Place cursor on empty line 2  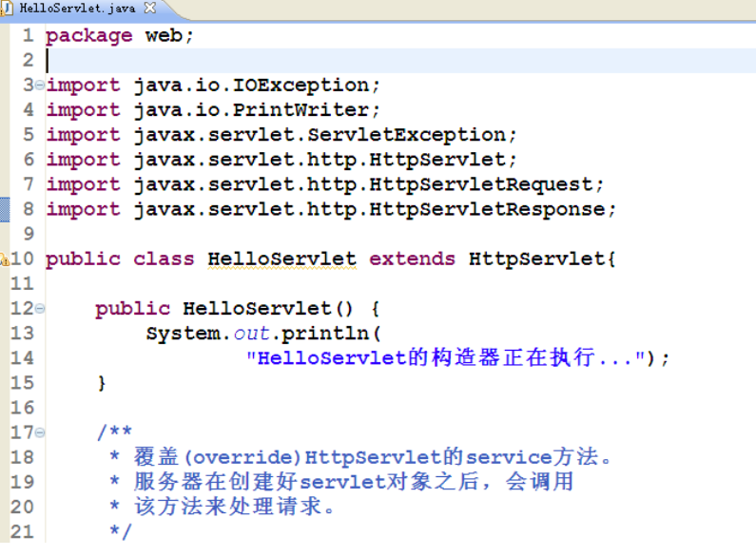[400, 61]
